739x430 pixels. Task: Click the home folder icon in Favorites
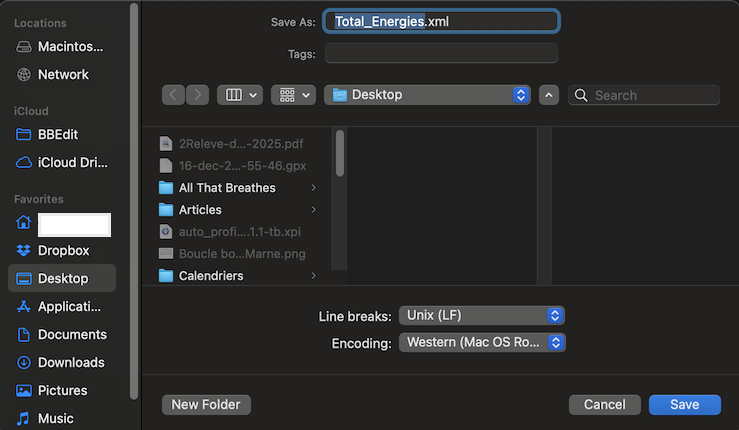[x=24, y=222]
